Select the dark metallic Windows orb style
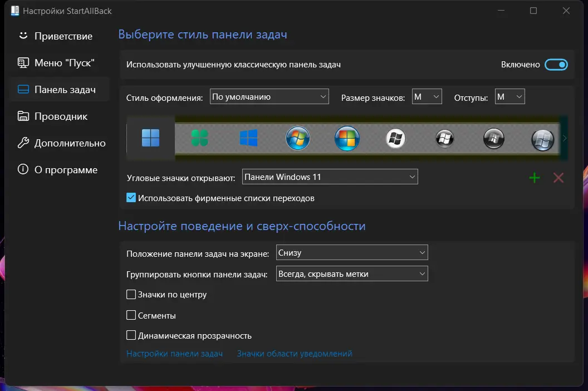This screenshot has width=588, height=391. tap(444, 137)
